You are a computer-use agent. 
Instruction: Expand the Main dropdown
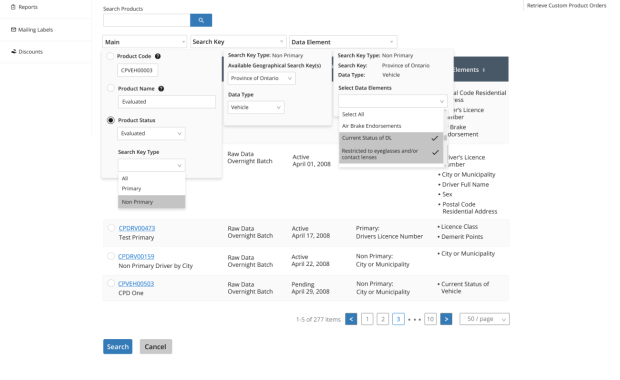tap(145, 42)
